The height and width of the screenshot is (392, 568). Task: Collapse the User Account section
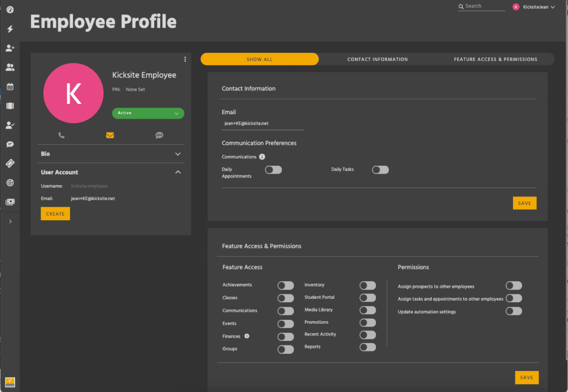click(111, 172)
